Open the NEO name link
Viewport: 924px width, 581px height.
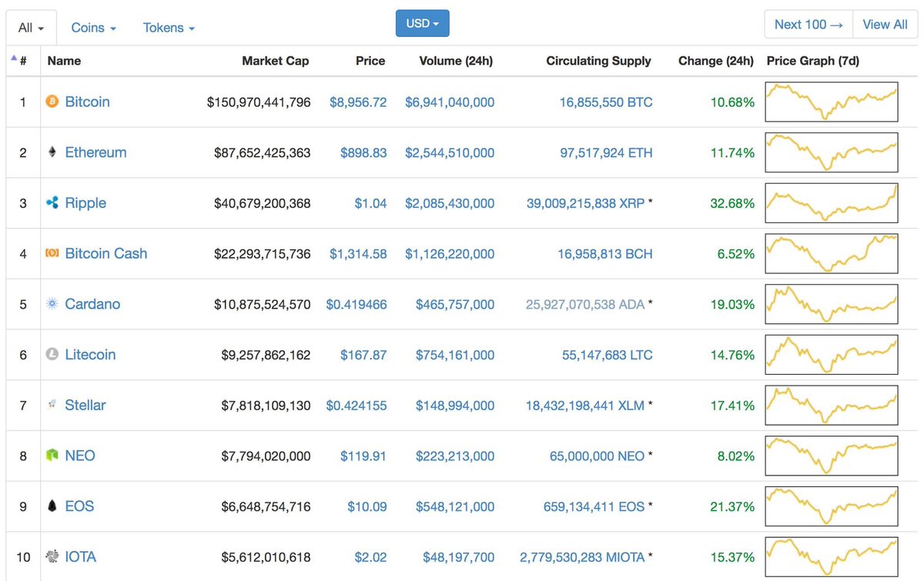[x=80, y=456]
